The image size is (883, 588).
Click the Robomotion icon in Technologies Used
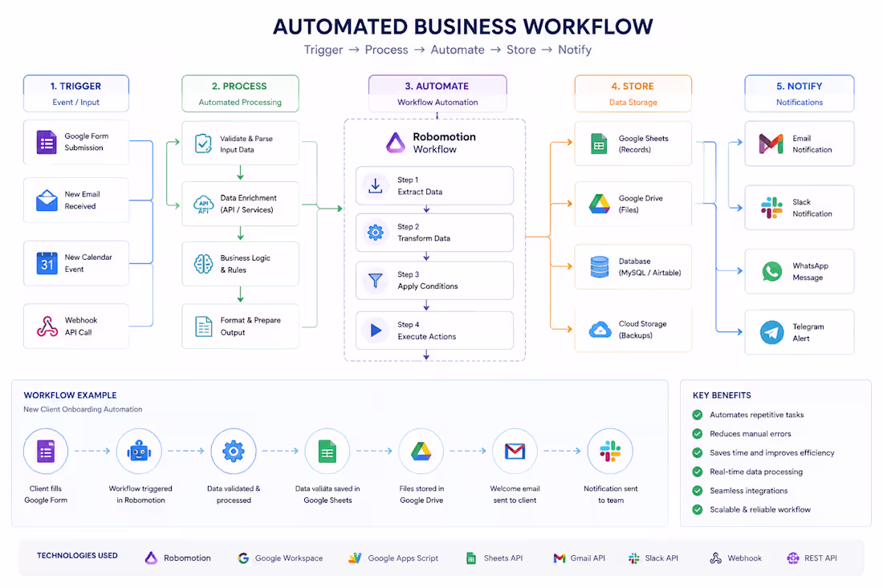151,558
